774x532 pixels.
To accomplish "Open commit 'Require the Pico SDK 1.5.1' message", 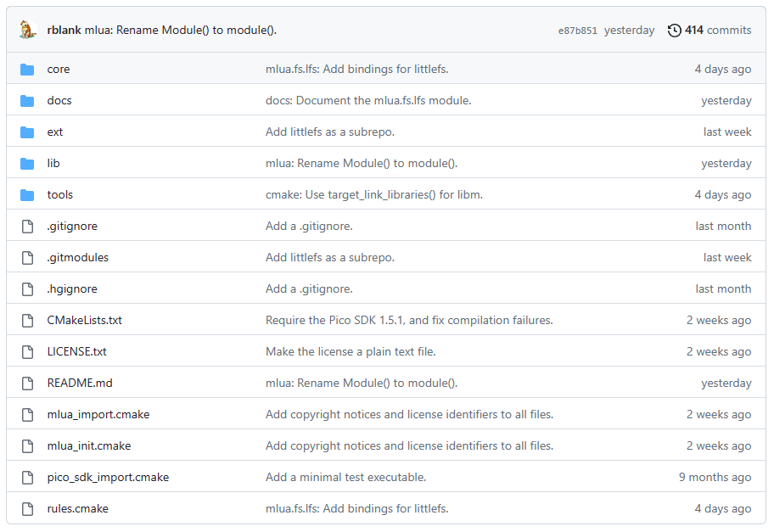I will pyautogui.click(x=409, y=320).
